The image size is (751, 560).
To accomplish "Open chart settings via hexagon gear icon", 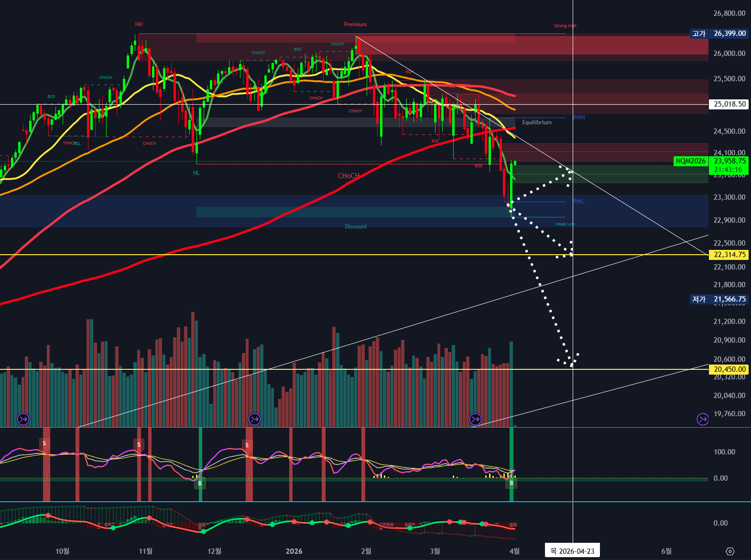I will (730, 551).
